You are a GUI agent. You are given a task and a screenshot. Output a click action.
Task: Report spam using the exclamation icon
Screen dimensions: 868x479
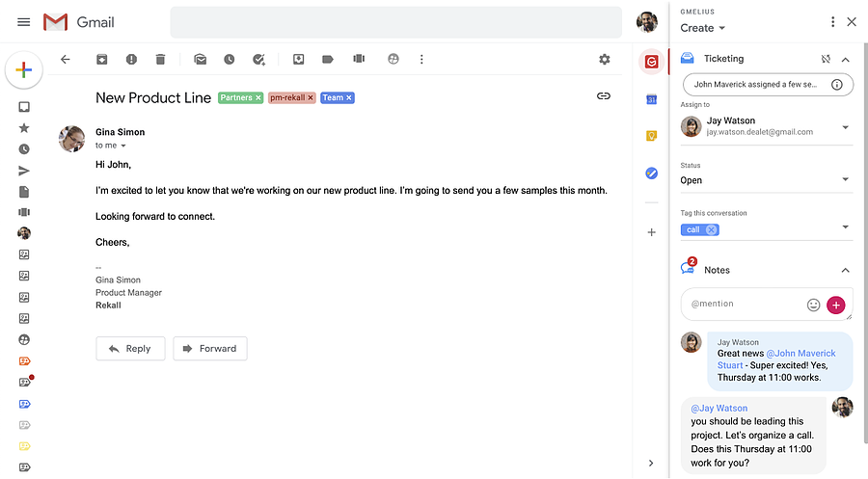click(x=131, y=59)
